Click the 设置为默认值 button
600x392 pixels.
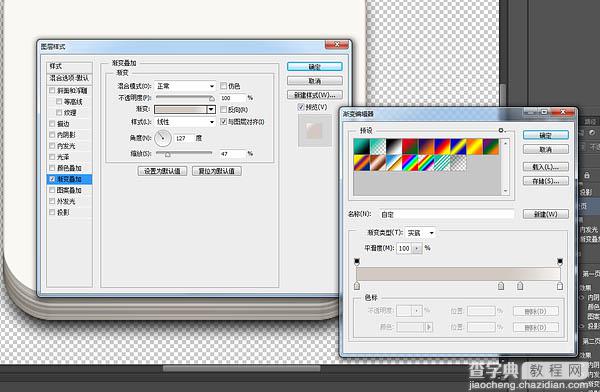pyautogui.click(x=162, y=171)
